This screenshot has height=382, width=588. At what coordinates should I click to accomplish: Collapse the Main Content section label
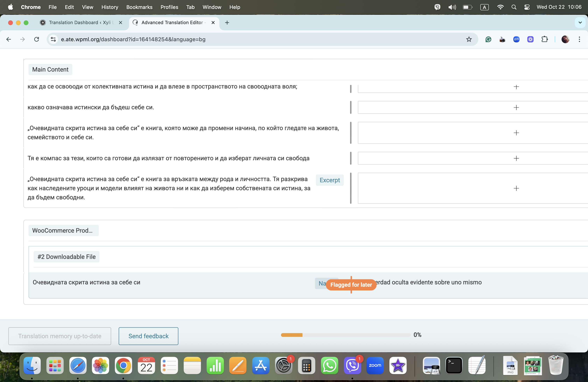[x=50, y=69]
